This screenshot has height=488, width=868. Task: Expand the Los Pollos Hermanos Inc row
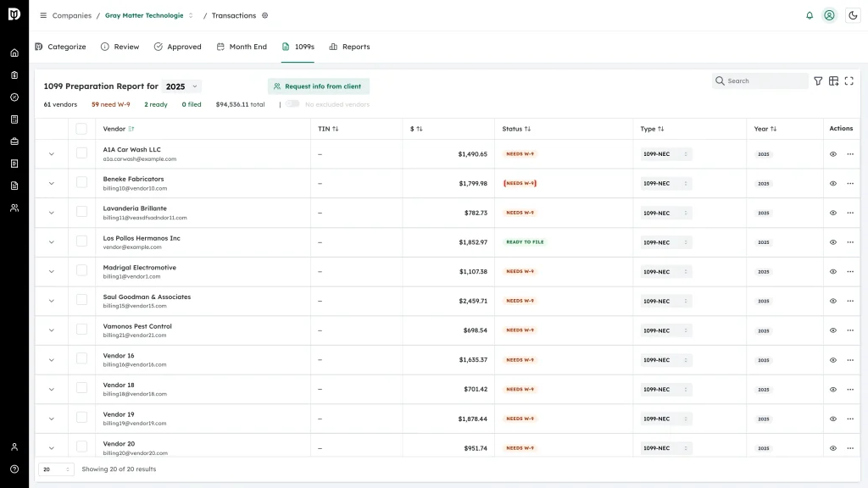52,242
